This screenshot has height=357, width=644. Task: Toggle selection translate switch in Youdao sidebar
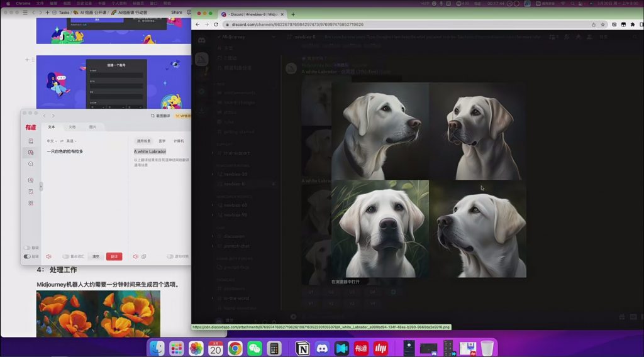pyautogui.click(x=27, y=256)
